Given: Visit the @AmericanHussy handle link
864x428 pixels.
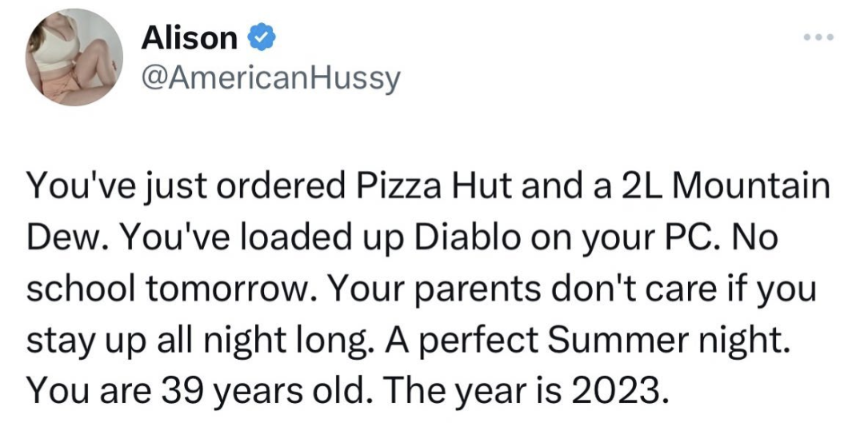Looking at the screenshot, I should coord(269,79).
